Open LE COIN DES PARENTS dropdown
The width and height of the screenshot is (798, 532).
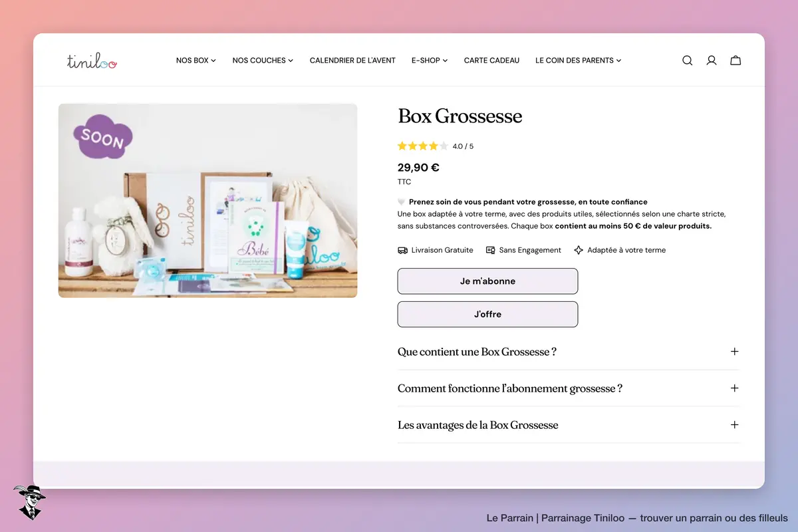[x=579, y=61]
